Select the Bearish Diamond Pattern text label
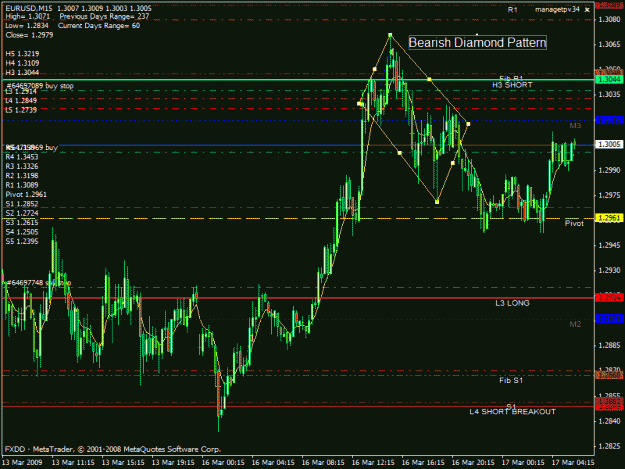Viewport: 625px width, 469px height. tap(478, 43)
